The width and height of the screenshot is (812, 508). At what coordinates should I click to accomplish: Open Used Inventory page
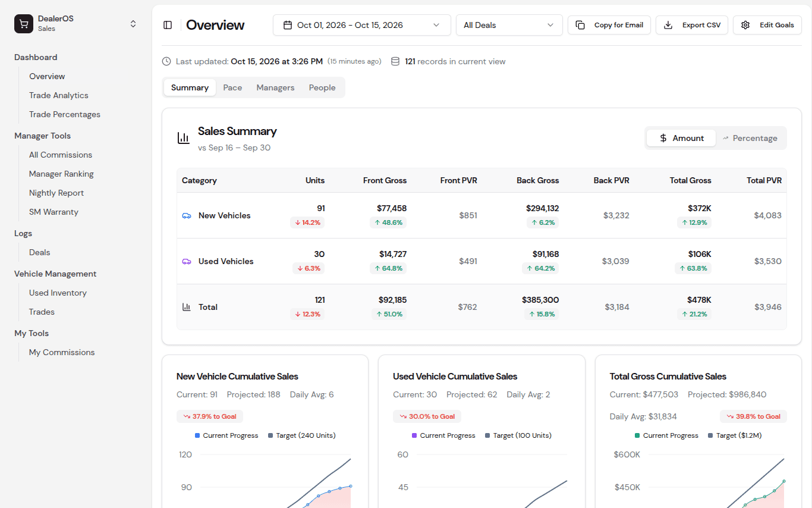pyautogui.click(x=58, y=293)
